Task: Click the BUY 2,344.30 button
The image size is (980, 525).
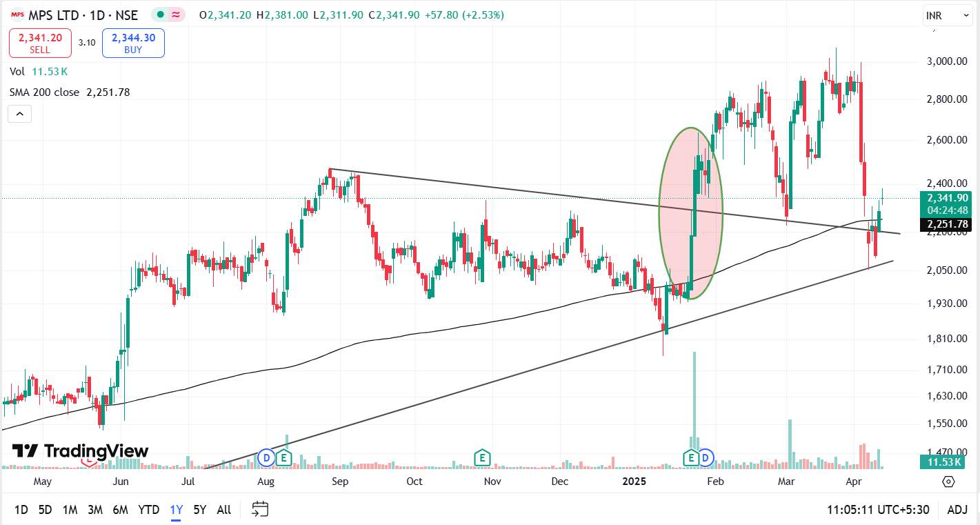Action: (x=133, y=43)
